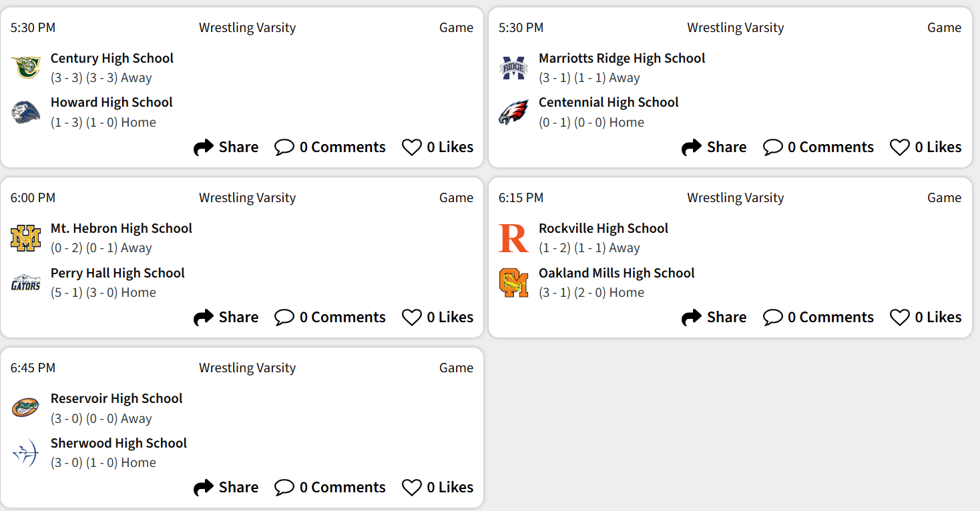Open the 6:45 PM Wrestling Varsity game card
This screenshot has height=511, width=980.
tap(247, 368)
